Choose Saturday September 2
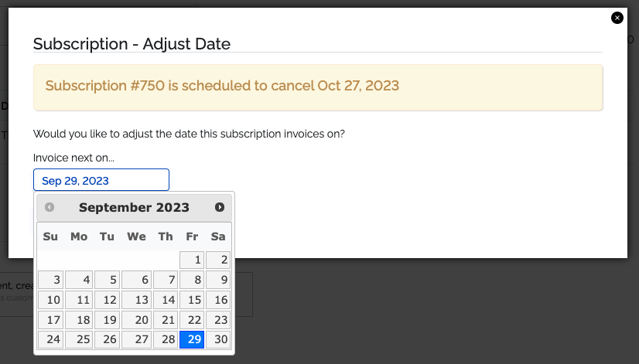This screenshot has height=364, width=639. pyautogui.click(x=218, y=260)
